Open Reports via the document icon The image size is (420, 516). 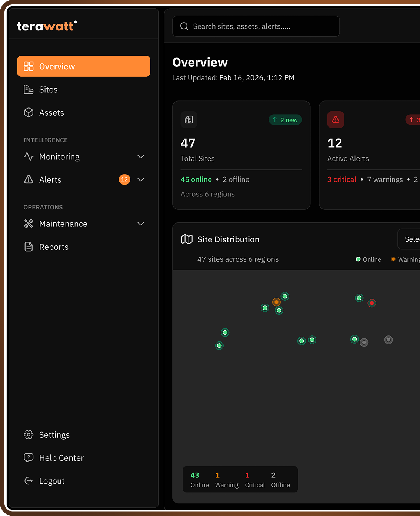(29, 247)
